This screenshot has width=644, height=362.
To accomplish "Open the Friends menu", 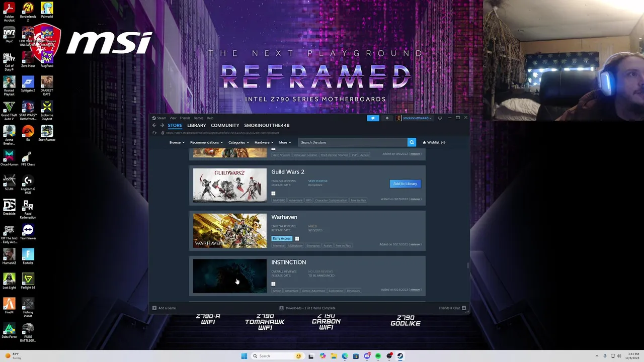I will point(185,118).
